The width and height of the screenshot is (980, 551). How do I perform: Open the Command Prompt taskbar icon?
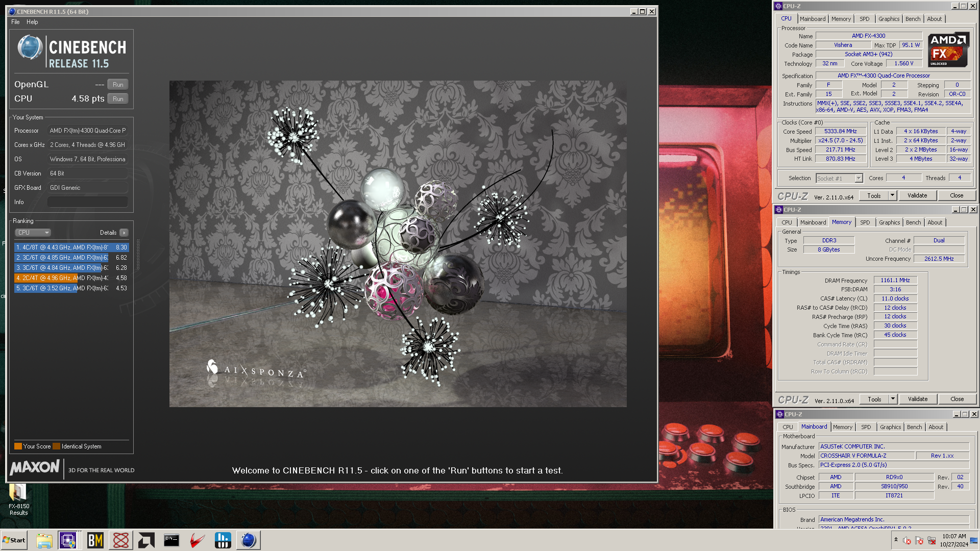pyautogui.click(x=171, y=540)
